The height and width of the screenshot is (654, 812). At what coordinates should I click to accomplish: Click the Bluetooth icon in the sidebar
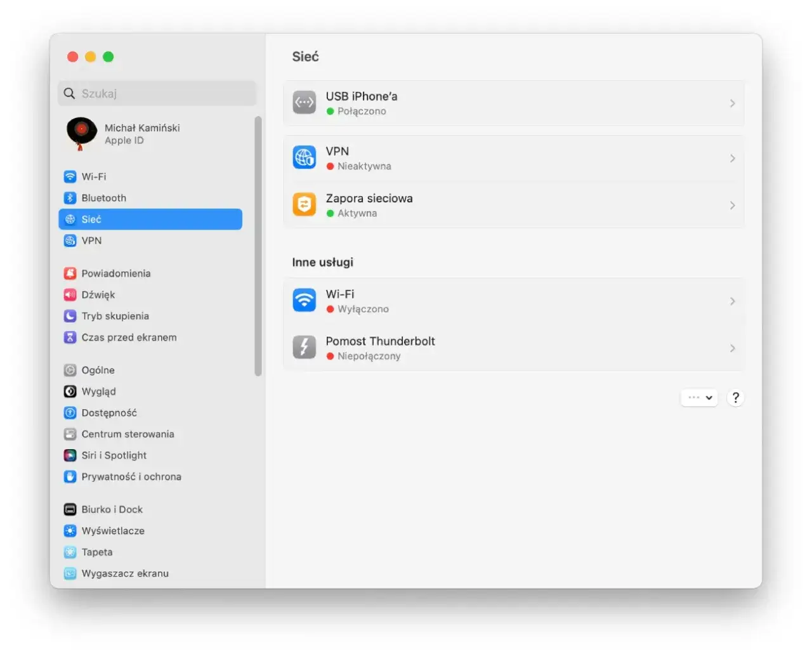click(69, 197)
